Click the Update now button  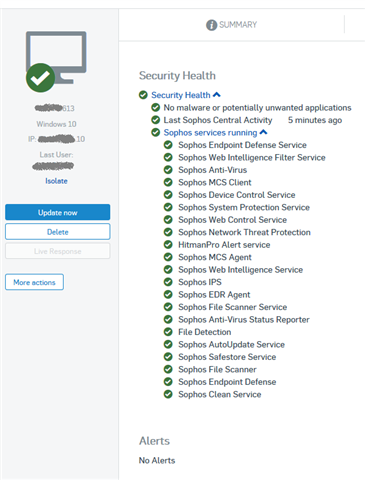(x=58, y=212)
